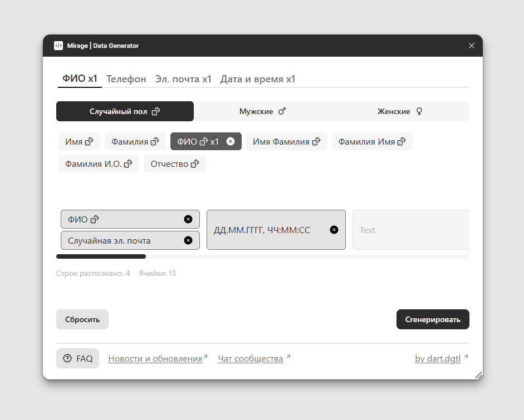Switch gender to Женские
The height and width of the screenshot is (420, 524).
click(x=400, y=111)
